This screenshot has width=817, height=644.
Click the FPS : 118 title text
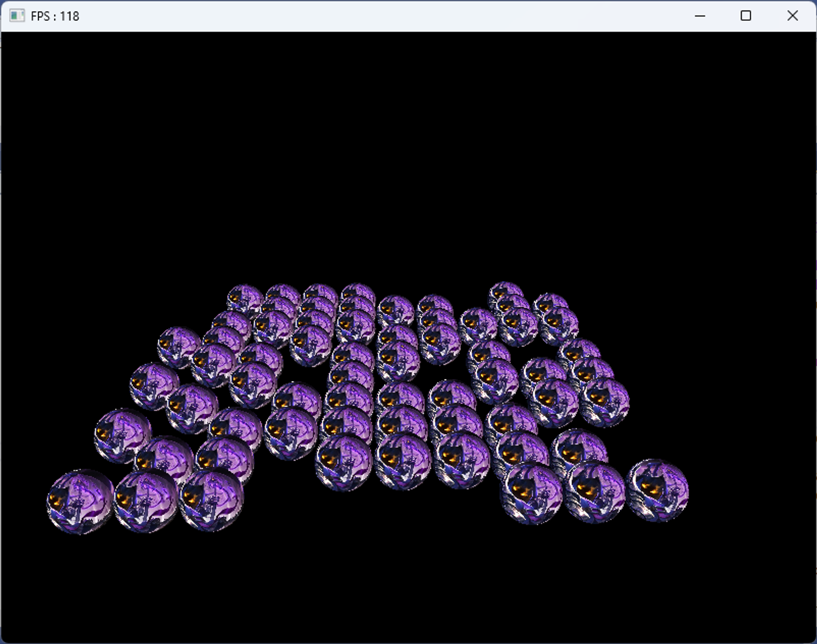click(55, 16)
